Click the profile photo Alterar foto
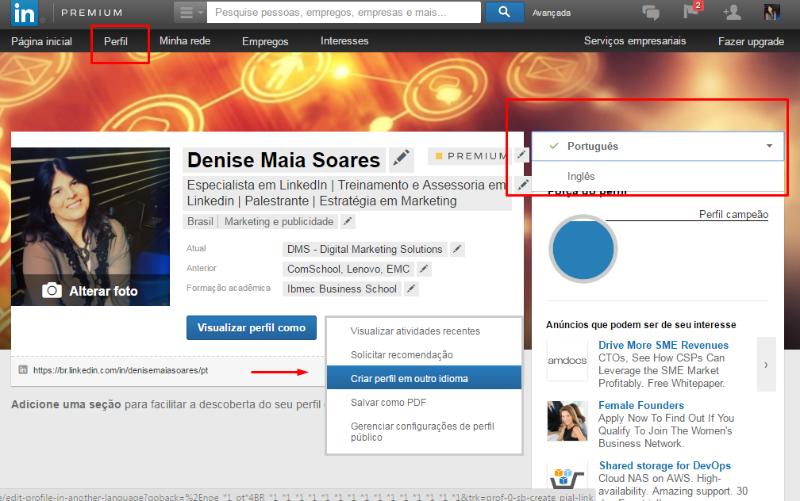800x501 pixels. click(90, 227)
